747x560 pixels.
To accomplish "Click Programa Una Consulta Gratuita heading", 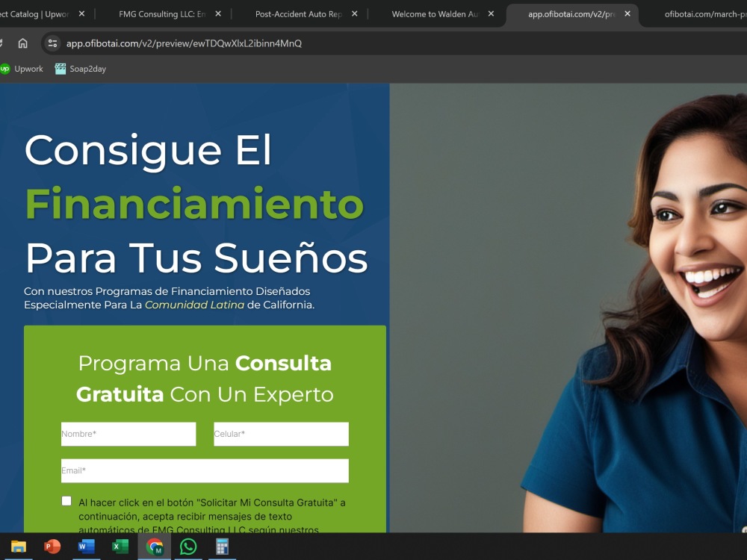I will click(x=205, y=379).
